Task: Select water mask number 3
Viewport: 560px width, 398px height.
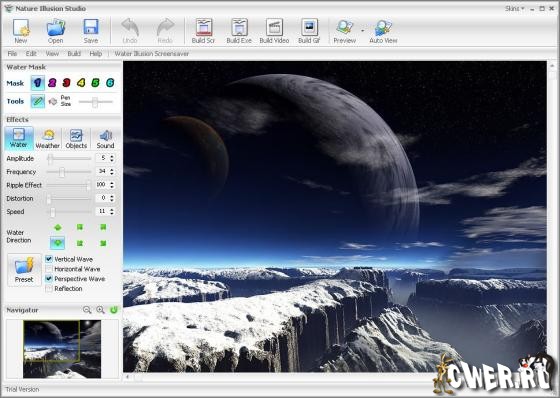Action: 66,83
